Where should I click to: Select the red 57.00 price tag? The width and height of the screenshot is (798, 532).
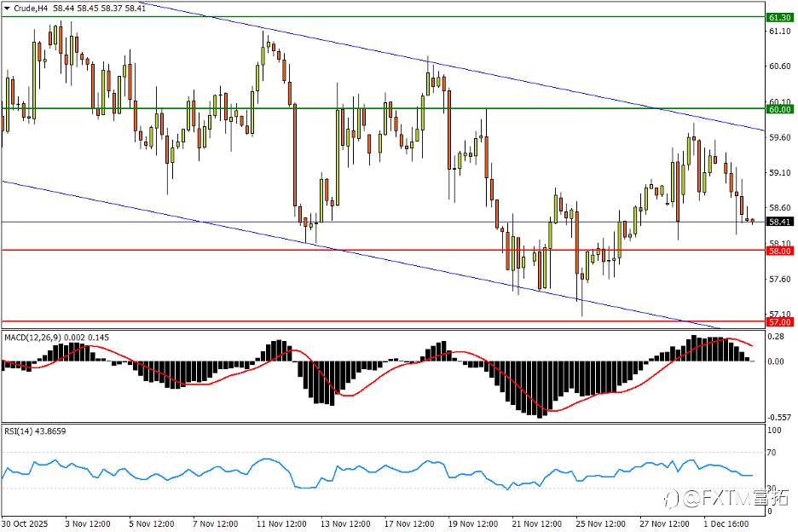(x=780, y=322)
